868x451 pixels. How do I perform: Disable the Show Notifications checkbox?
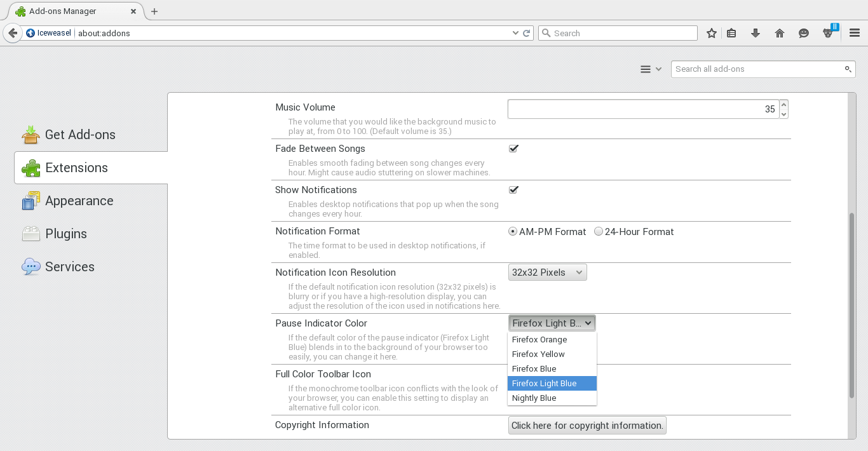point(513,190)
